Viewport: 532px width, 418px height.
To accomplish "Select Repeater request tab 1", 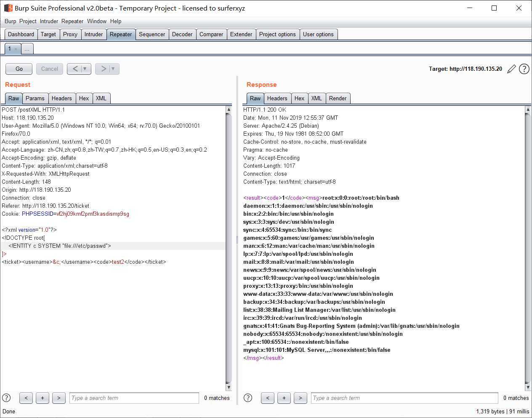I will pyautogui.click(x=10, y=49).
